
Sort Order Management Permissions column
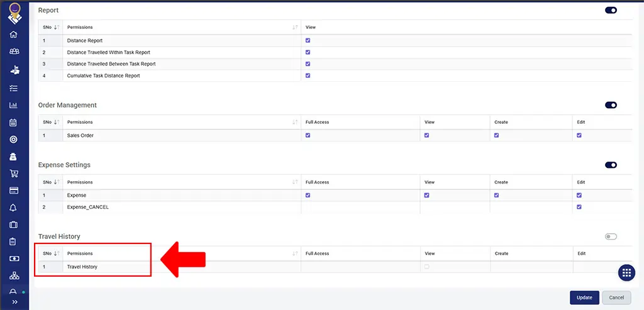click(295, 122)
